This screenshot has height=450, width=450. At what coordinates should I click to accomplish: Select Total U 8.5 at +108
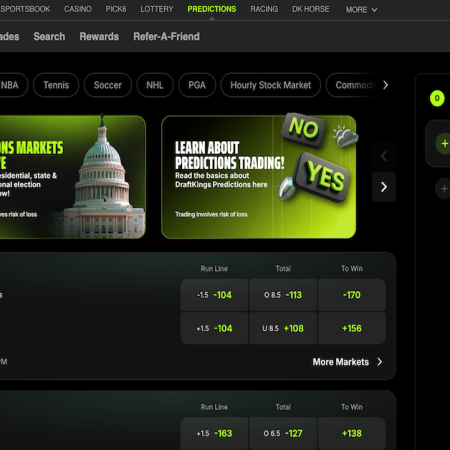point(283,328)
